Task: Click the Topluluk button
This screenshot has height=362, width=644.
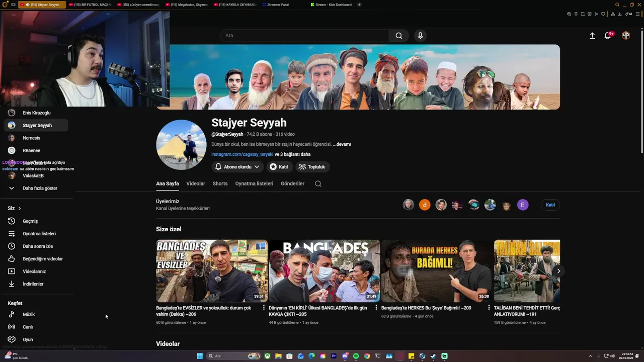Action: click(x=312, y=167)
